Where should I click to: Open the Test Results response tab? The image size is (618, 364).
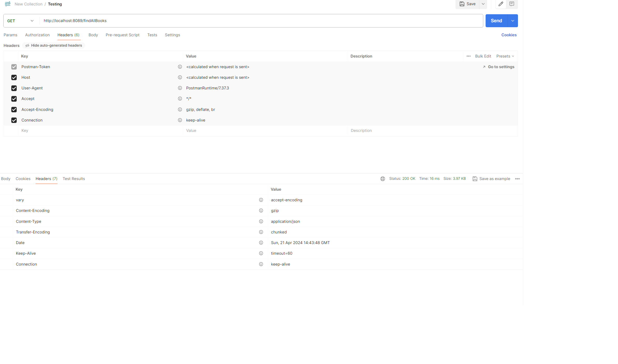74,179
